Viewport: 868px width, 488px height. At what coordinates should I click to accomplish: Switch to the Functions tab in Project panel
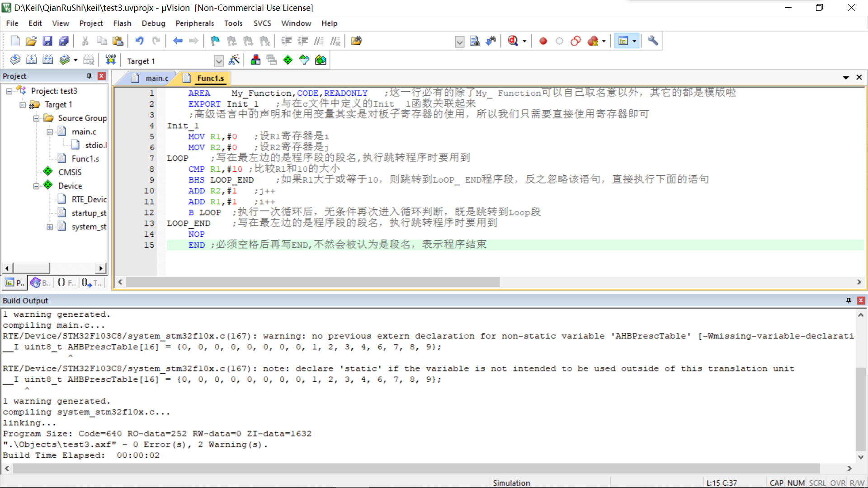coord(66,283)
